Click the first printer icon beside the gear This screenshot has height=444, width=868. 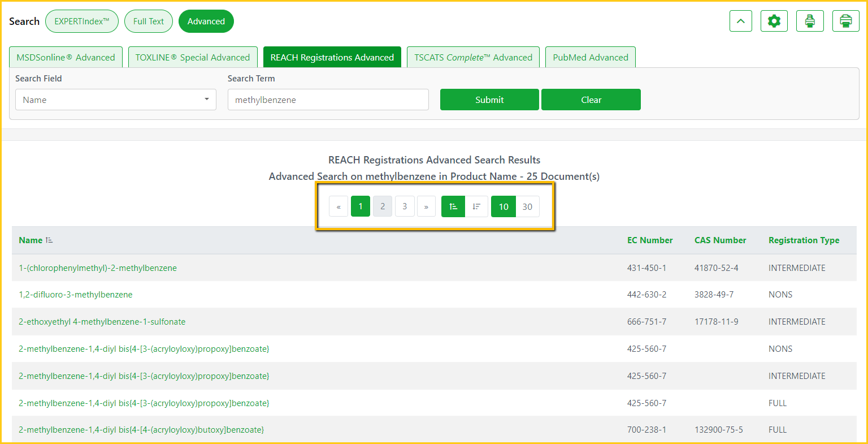coord(810,21)
